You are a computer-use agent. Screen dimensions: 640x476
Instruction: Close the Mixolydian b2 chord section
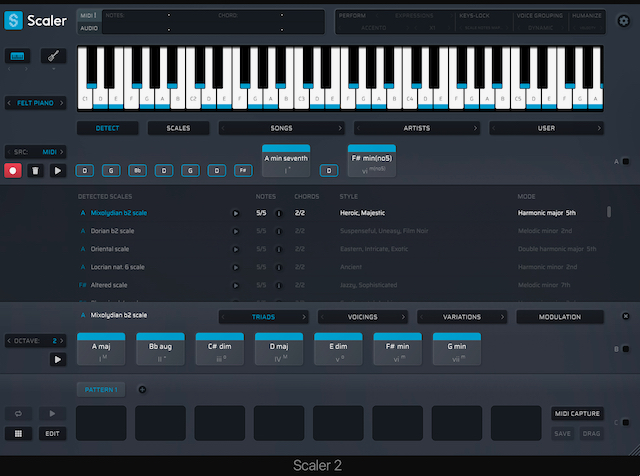pyautogui.click(x=625, y=316)
